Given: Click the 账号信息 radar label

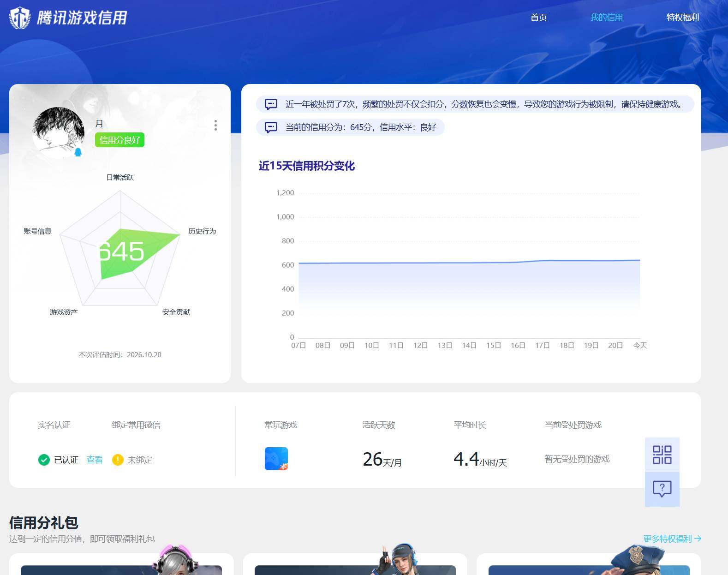Looking at the screenshot, I should point(37,231).
